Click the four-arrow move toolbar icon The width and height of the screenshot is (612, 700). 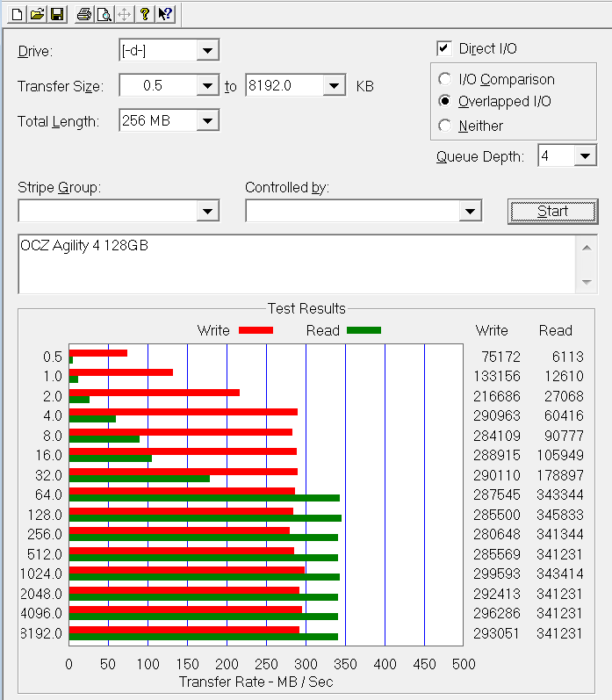[x=124, y=14]
